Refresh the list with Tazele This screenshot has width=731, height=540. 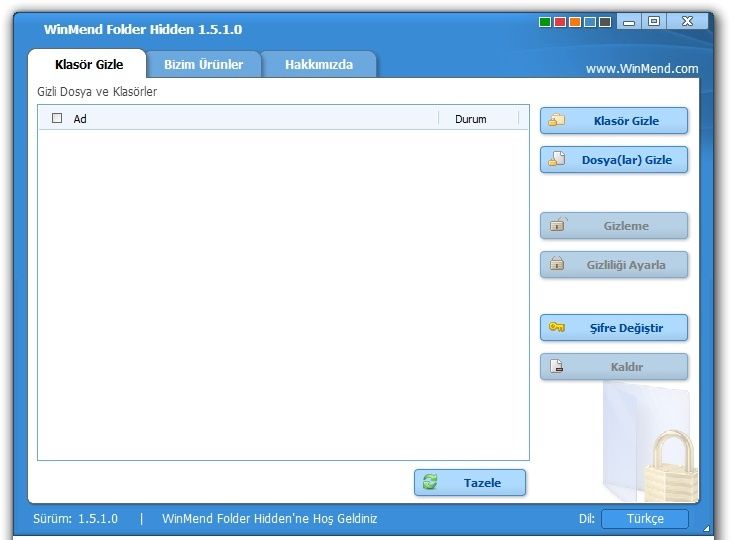[x=470, y=483]
